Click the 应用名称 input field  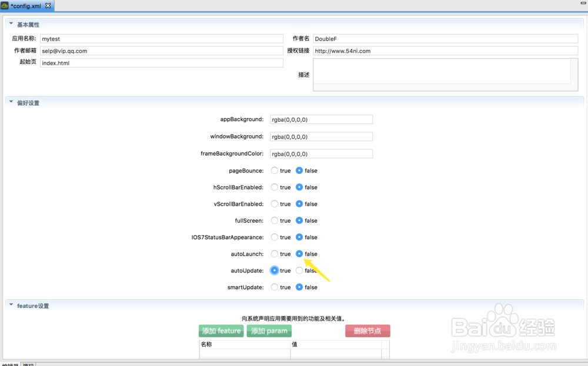(162, 39)
